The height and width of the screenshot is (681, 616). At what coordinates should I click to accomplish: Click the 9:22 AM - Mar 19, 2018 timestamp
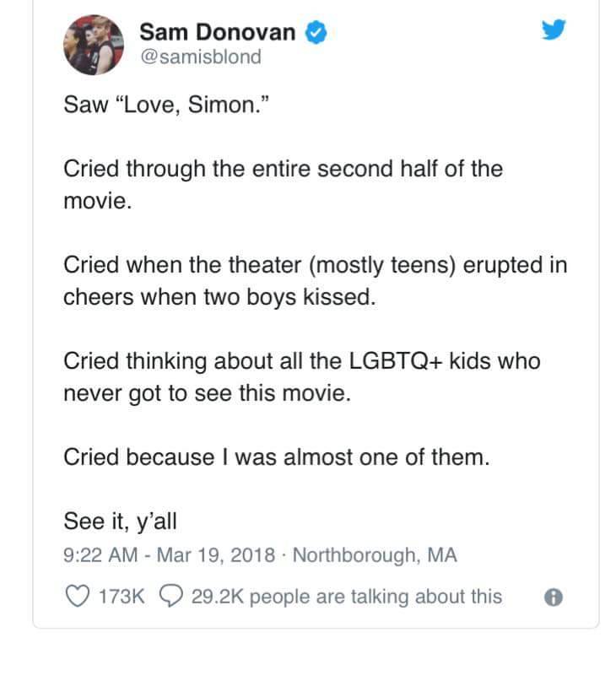click(x=170, y=555)
